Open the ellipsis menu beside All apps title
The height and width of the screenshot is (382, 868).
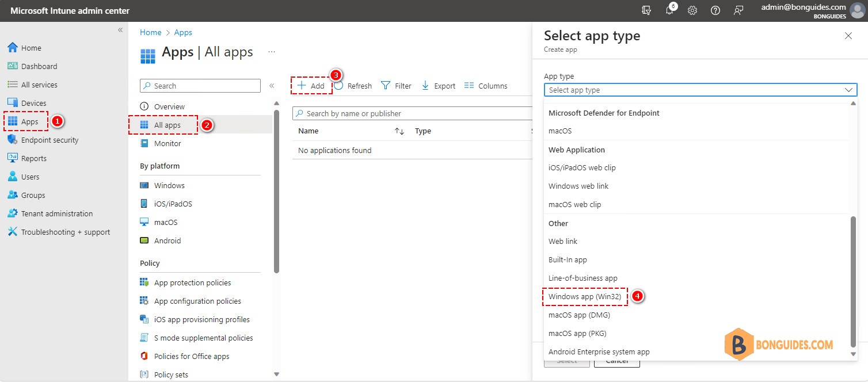click(272, 52)
